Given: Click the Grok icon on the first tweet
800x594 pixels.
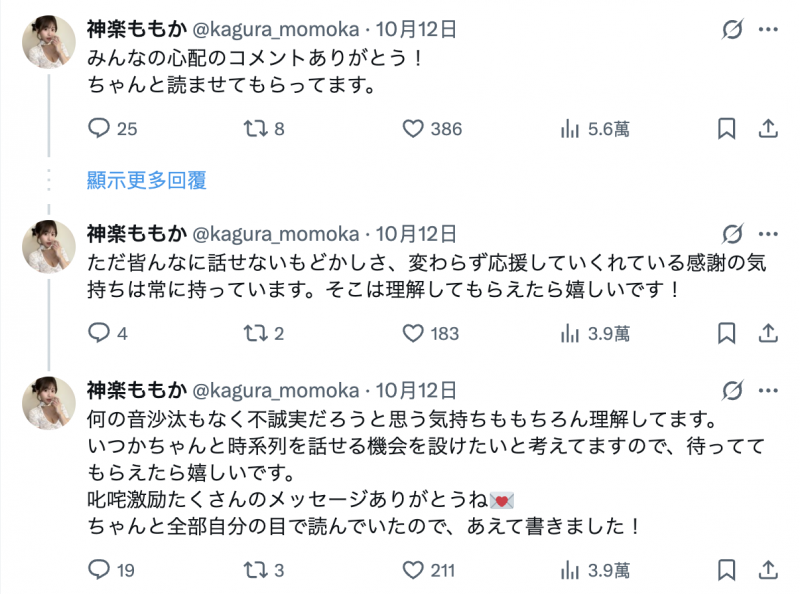Looking at the screenshot, I should tap(731, 30).
